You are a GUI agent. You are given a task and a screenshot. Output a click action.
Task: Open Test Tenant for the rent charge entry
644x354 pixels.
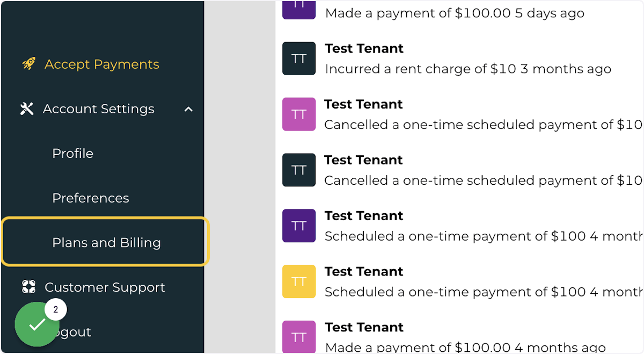point(364,48)
